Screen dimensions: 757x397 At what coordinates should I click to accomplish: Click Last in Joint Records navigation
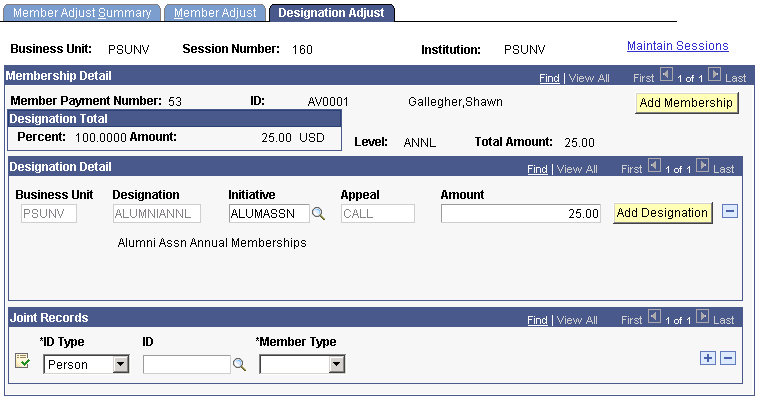724,320
